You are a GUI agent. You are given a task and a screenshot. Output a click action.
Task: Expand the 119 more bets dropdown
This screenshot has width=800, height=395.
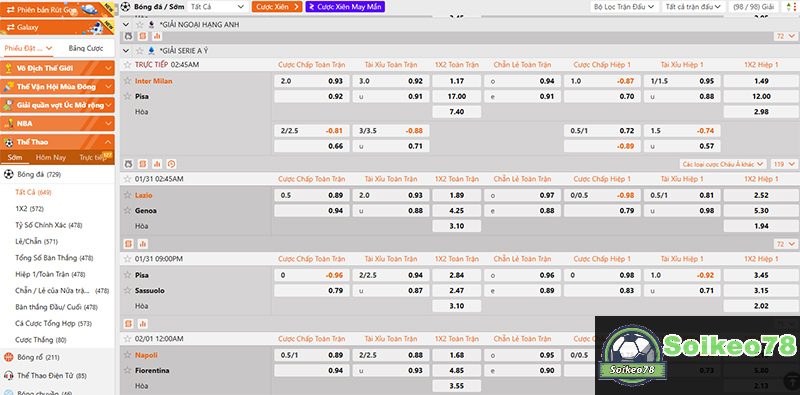(784, 164)
